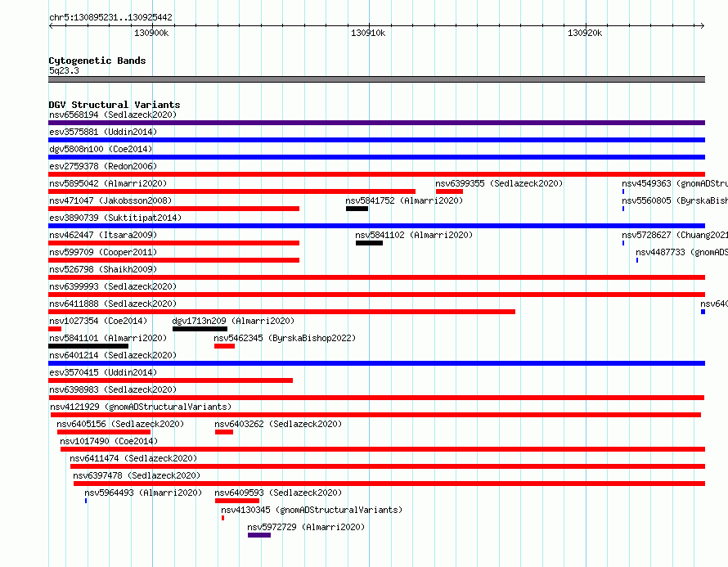This screenshot has width=728, height=567.
Task: Select the nsv5841752 (Almarri2020) label
Action: pos(404,200)
